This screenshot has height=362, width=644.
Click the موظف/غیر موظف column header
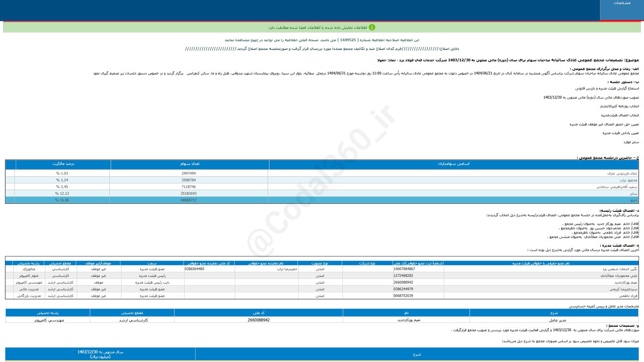coord(98,263)
